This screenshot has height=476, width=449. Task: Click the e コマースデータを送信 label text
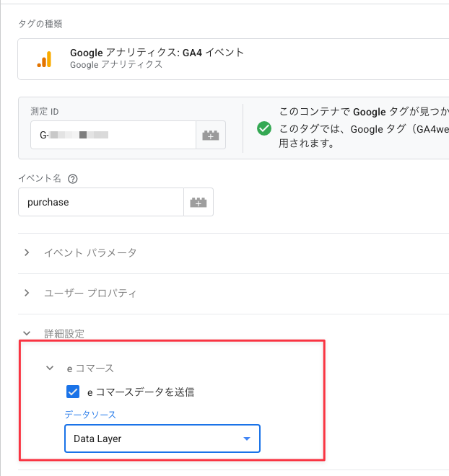tap(141, 392)
